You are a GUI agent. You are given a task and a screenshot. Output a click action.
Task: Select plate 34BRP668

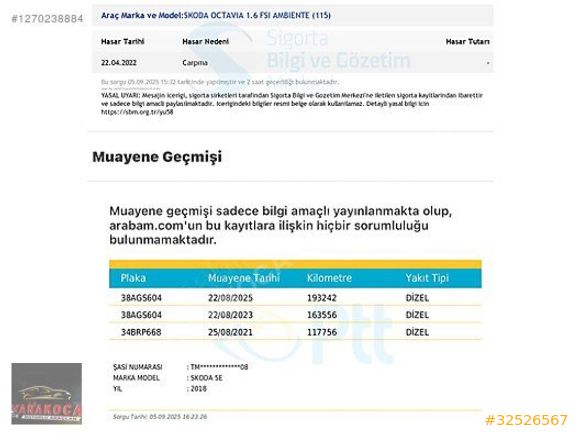coord(141,332)
